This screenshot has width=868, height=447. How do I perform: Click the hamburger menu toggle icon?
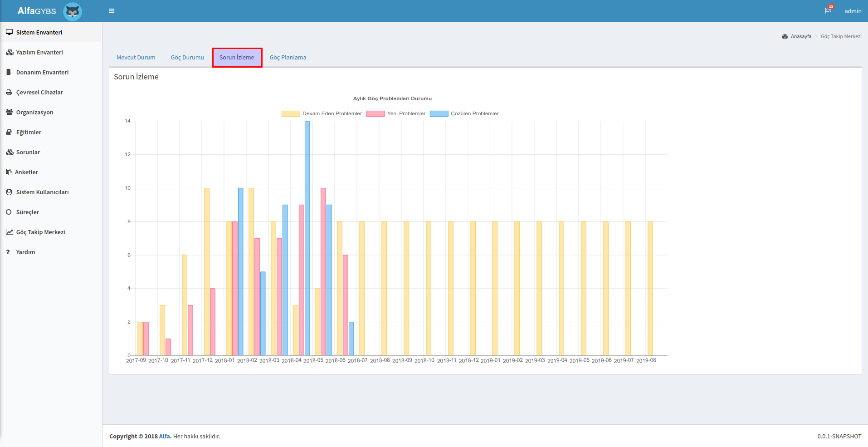(112, 11)
